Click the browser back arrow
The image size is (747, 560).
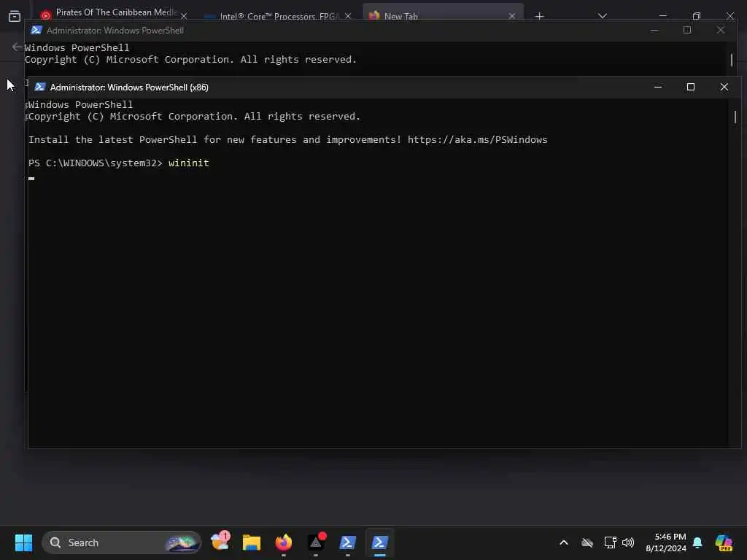click(x=18, y=47)
